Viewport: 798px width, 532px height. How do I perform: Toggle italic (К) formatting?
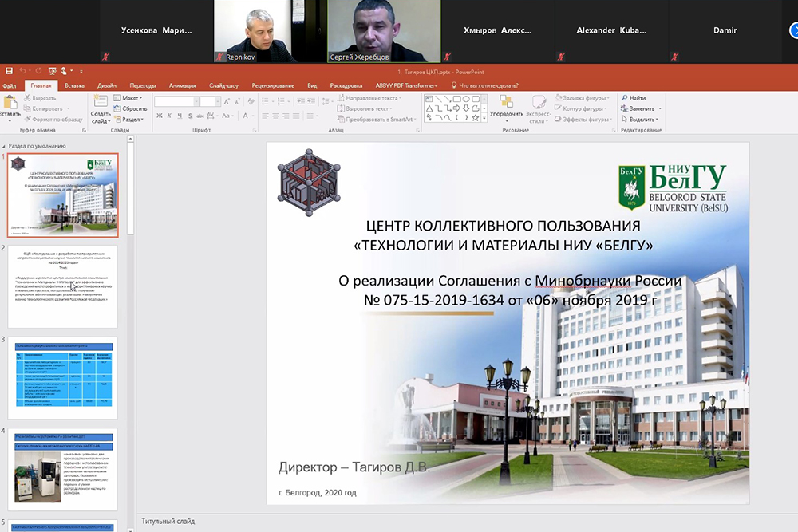click(170, 116)
